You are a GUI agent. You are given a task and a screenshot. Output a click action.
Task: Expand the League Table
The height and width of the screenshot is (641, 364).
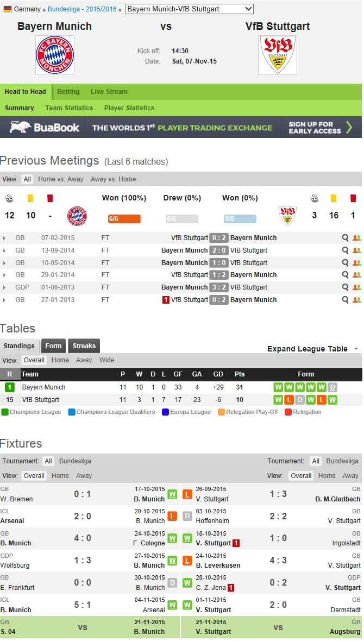(312, 349)
